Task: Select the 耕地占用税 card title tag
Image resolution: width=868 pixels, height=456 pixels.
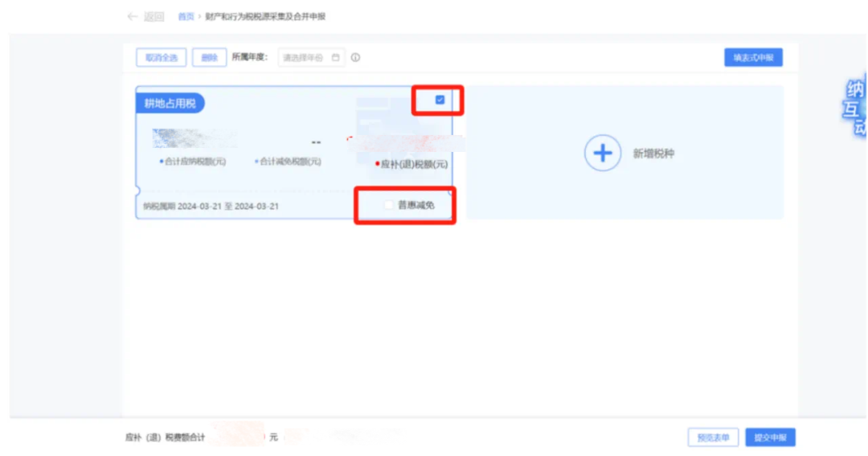Action: pos(170,104)
